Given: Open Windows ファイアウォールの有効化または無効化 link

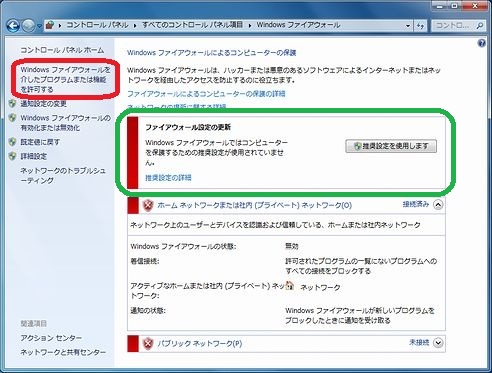Looking at the screenshot, I should tap(66, 123).
